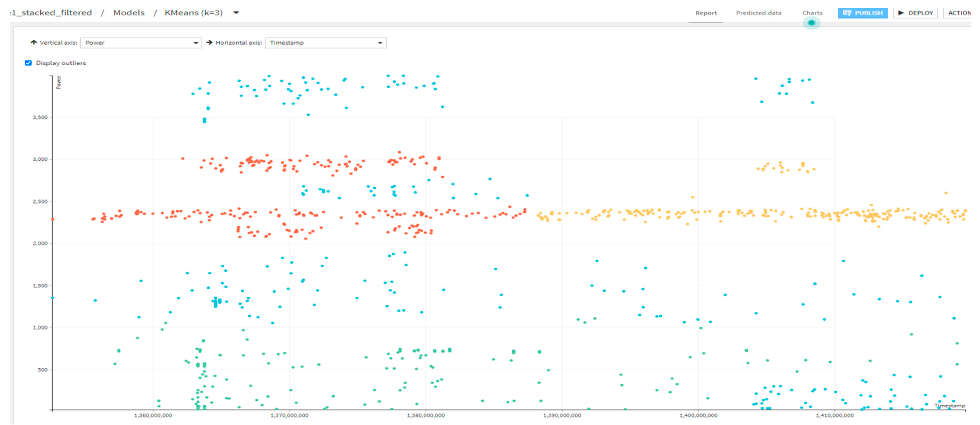Image resolution: width=980 pixels, height=425 pixels.
Task: Click the DEPLOY button
Action: pos(916,13)
